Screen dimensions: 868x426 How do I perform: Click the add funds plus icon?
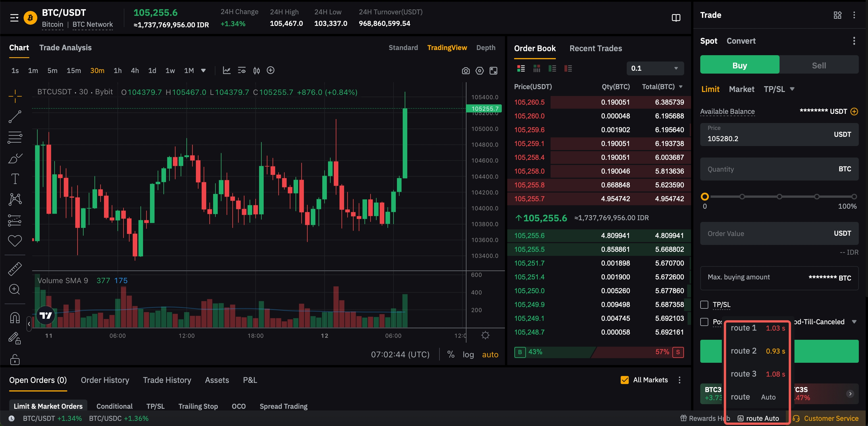coord(854,111)
